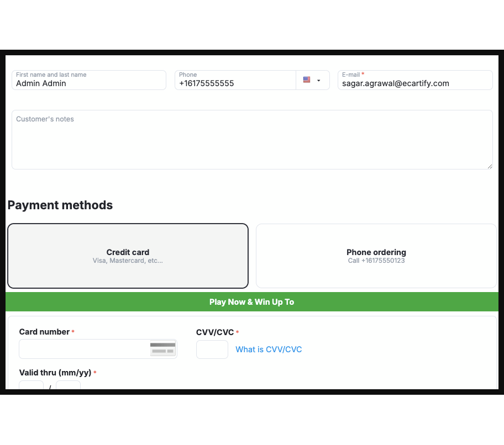Focus the First name and last name field
The width and height of the screenshot is (504, 445).
pos(88,83)
